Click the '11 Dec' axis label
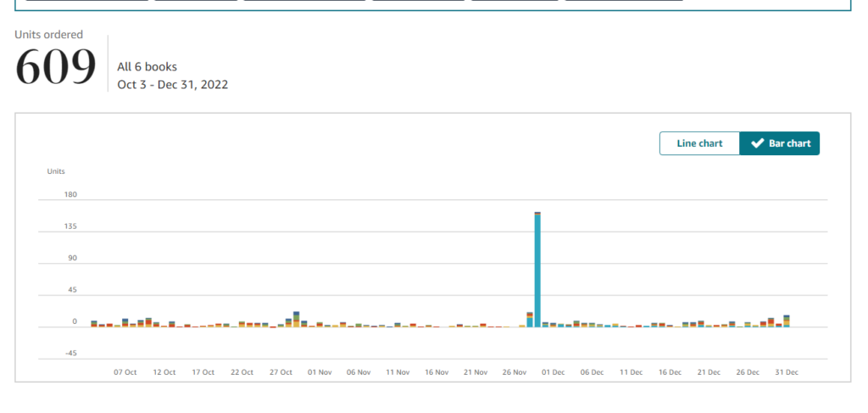 [x=631, y=372]
